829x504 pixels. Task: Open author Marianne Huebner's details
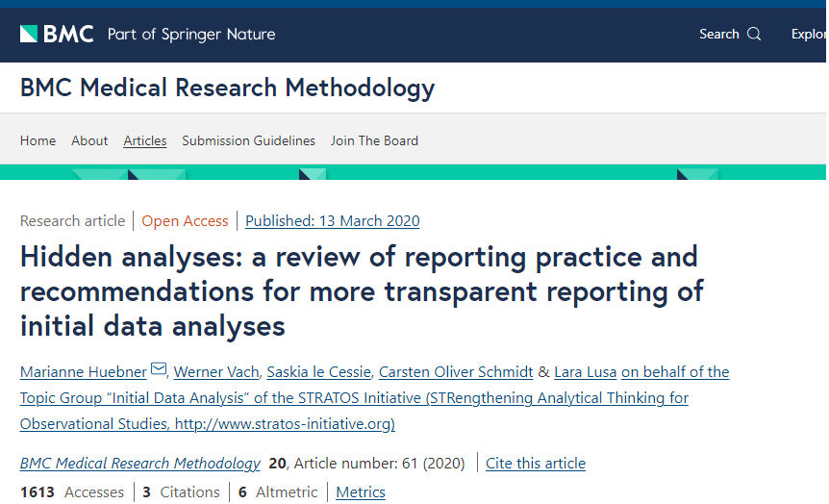tap(84, 372)
